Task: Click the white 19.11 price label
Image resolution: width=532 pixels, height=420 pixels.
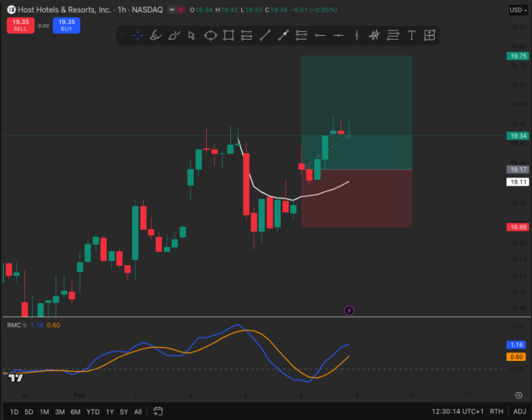Action: coord(518,182)
